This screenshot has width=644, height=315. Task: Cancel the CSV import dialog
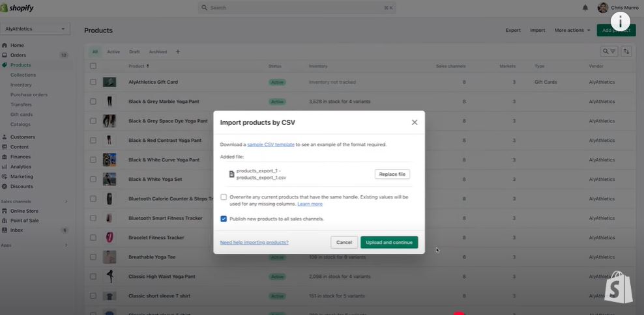tap(344, 242)
